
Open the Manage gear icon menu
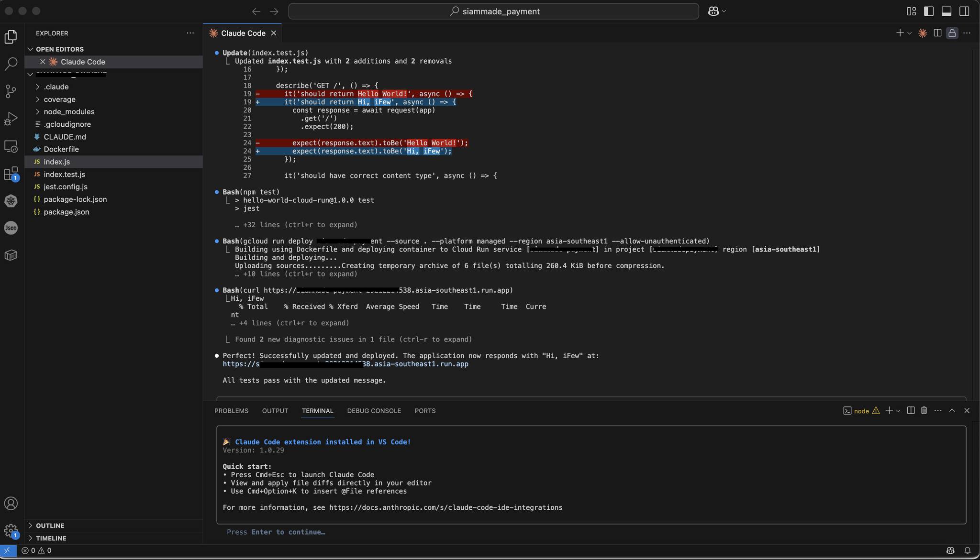11,531
